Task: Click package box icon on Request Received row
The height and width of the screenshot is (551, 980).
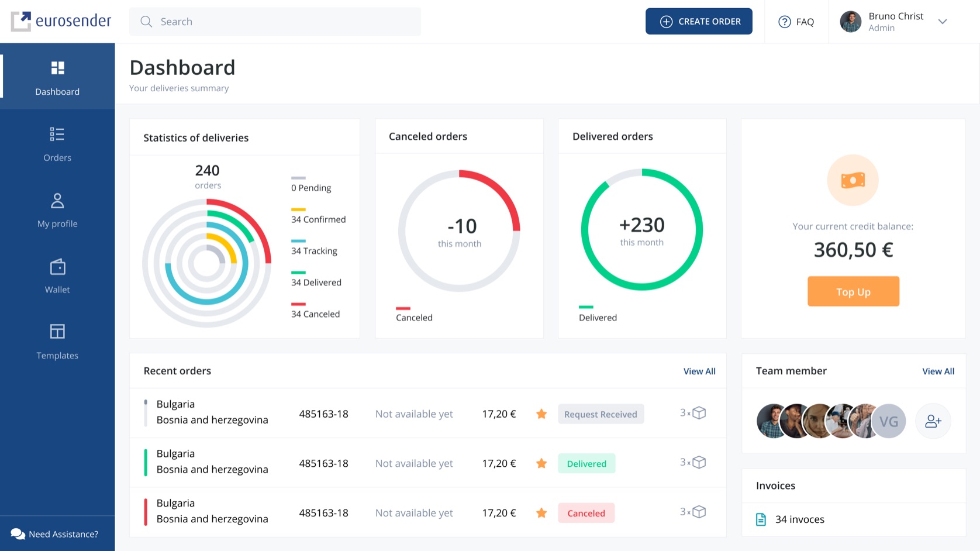Action: (x=699, y=413)
